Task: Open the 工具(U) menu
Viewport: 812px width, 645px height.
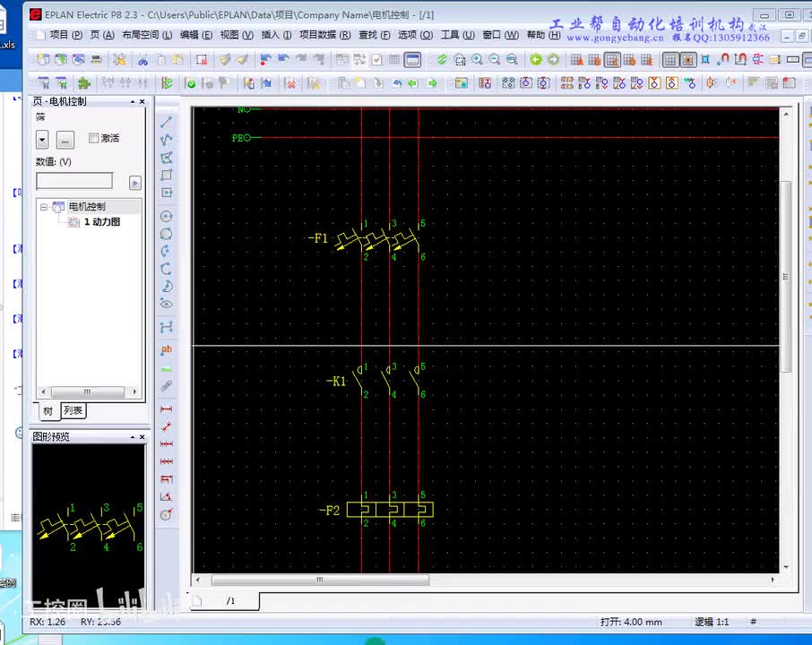Action: click(x=458, y=35)
